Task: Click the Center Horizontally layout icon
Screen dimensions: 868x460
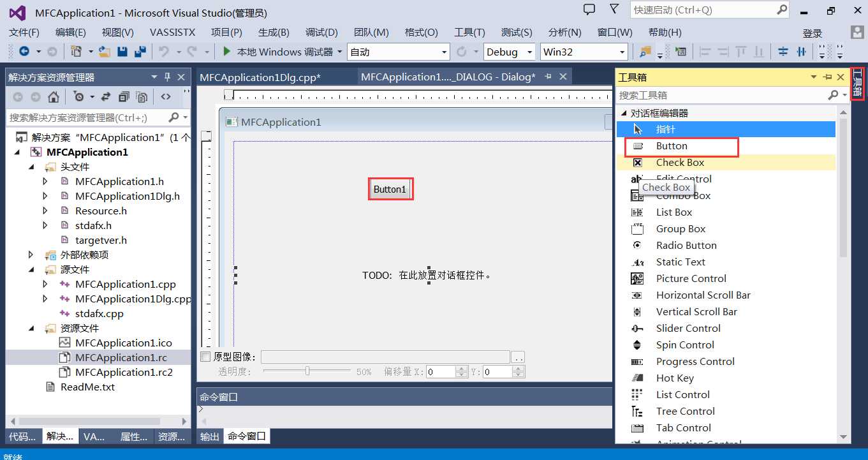Action: [x=801, y=52]
